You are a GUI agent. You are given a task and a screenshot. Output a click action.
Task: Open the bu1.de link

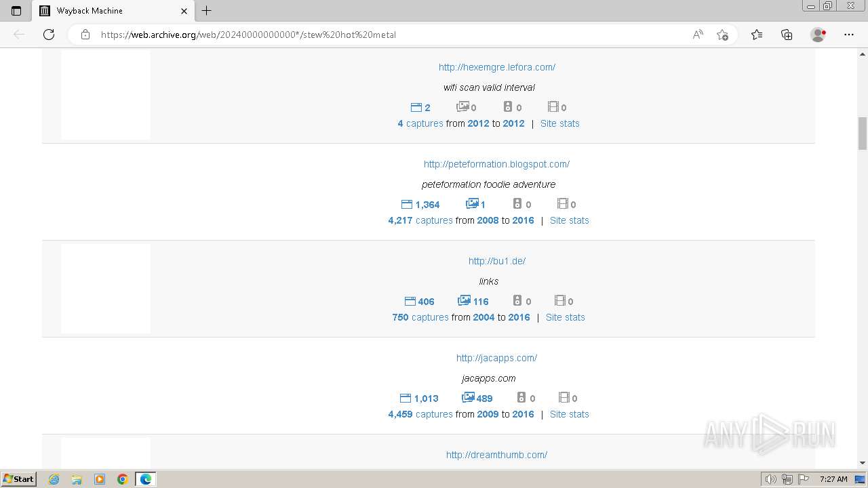497,261
